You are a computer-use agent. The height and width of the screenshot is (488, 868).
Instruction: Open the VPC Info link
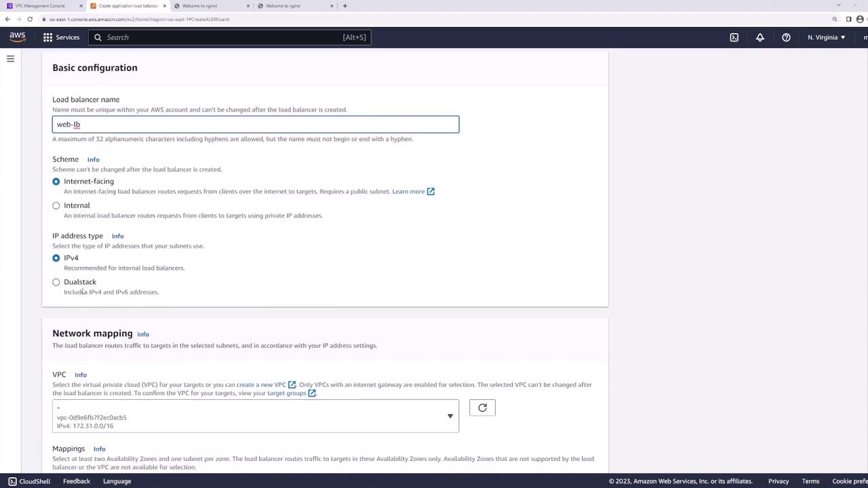tap(80, 375)
